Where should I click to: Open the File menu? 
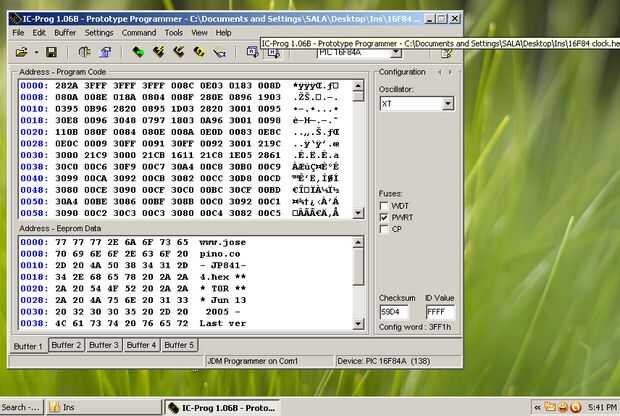pyautogui.click(x=18, y=33)
